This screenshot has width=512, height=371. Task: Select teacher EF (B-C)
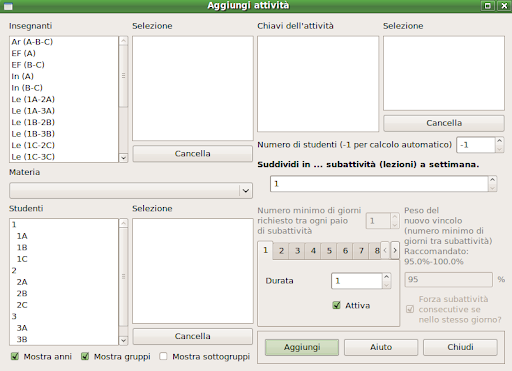[x=64, y=65]
